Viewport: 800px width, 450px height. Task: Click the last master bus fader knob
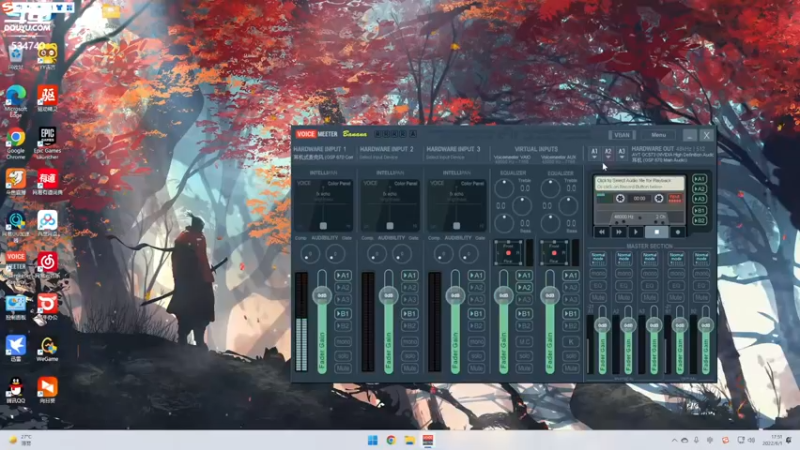pos(706,325)
